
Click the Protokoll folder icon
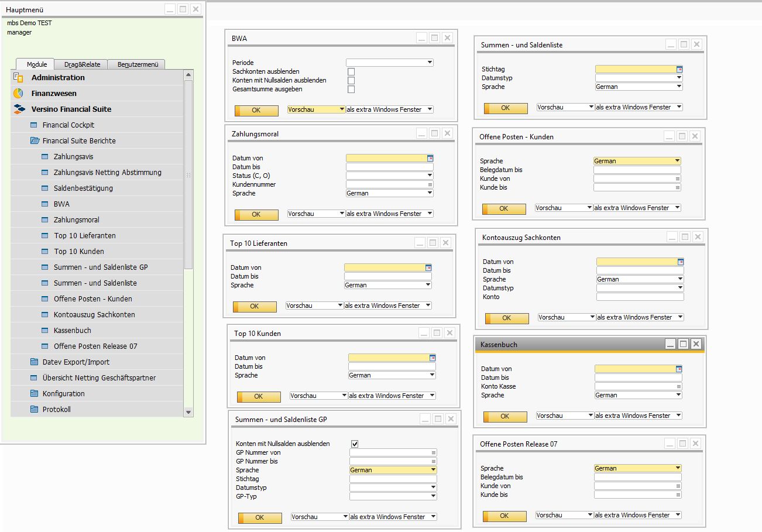tap(34, 409)
